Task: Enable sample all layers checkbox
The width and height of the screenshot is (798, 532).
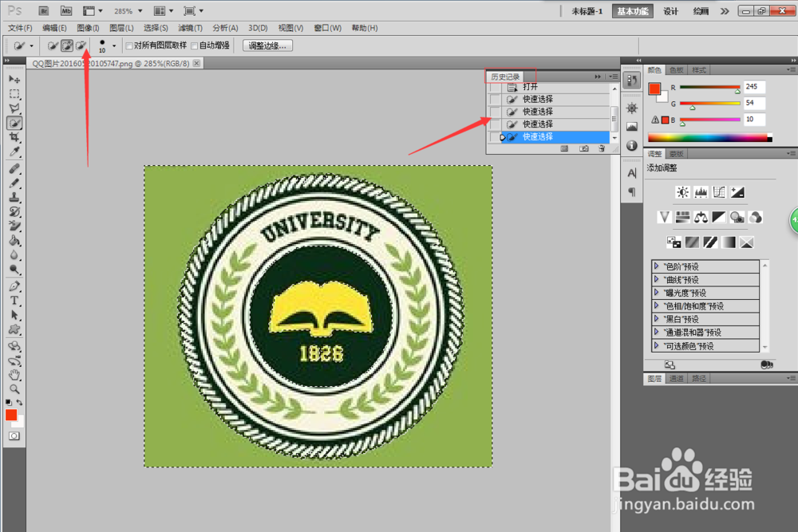Action: [x=129, y=45]
